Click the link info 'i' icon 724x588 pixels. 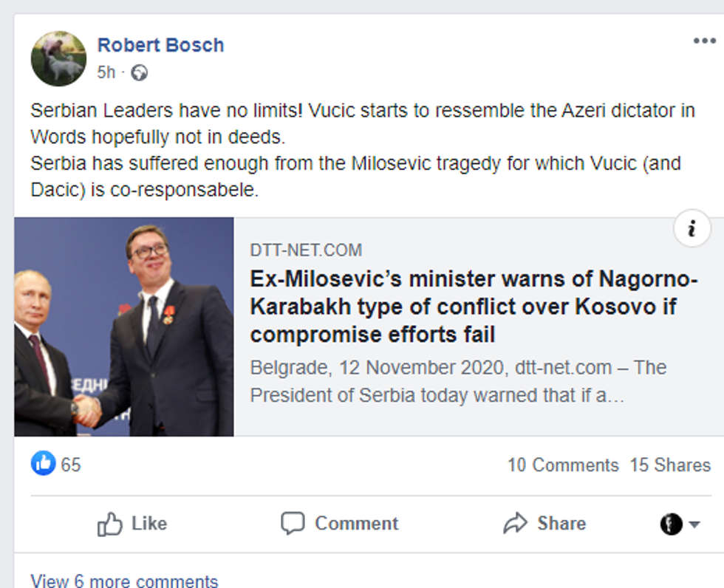pyautogui.click(x=691, y=230)
